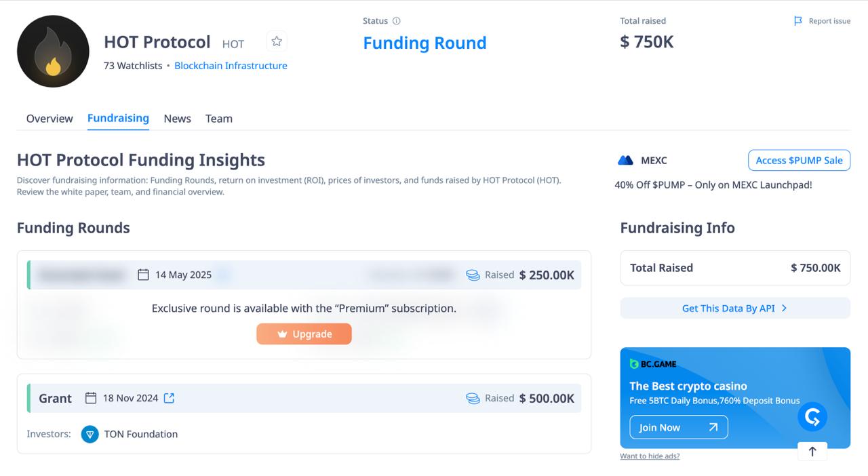The width and height of the screenshot is (868, 476).
Task: Click the MEXC logo icon
Action: click(x=625, y=161)
